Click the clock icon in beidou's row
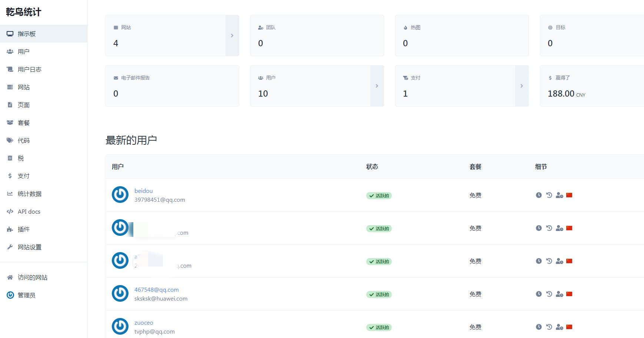The height and width of the screenshot is (338, 644). coord(538,195)
